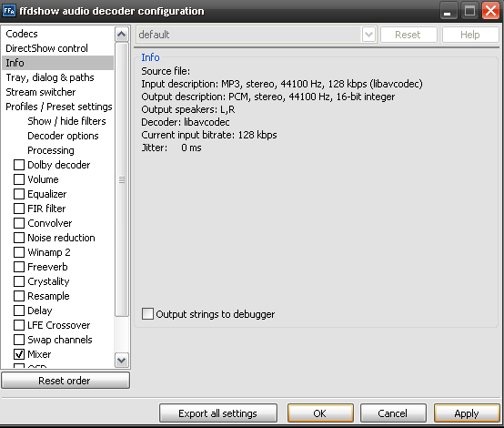Image resolution: width=504 pixels, height=428 pixels.
Task: Click the Jitter 0 ms value
Action: pos(191,148)
